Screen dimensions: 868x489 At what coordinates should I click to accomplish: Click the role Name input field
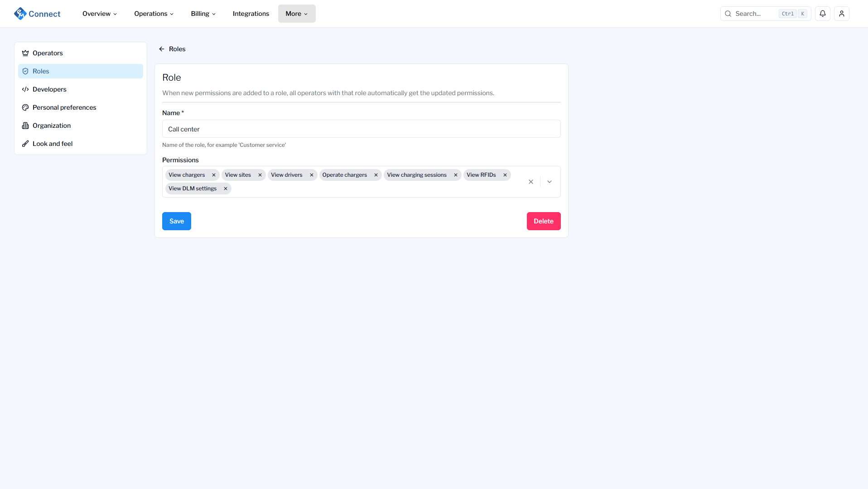[x=361, y=129]
